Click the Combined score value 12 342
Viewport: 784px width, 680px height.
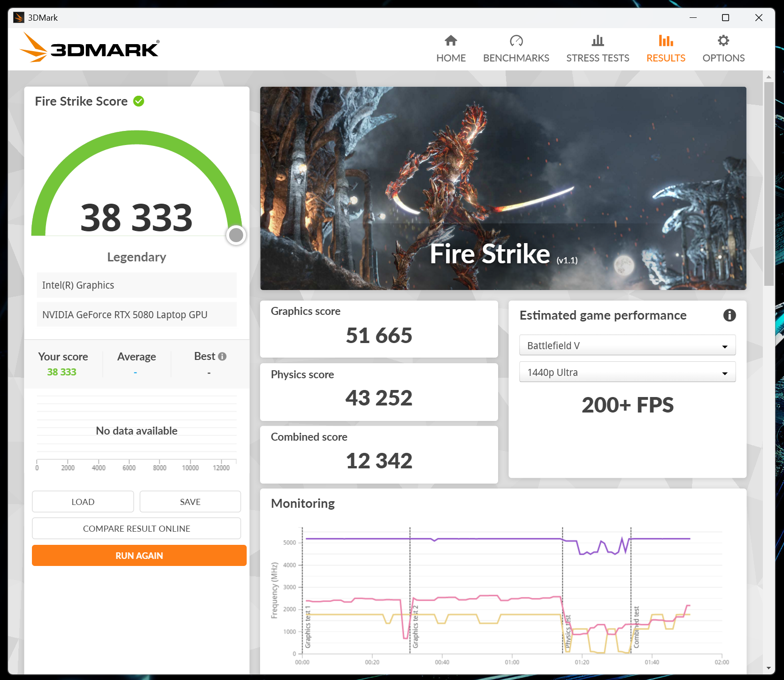point(379,461)
